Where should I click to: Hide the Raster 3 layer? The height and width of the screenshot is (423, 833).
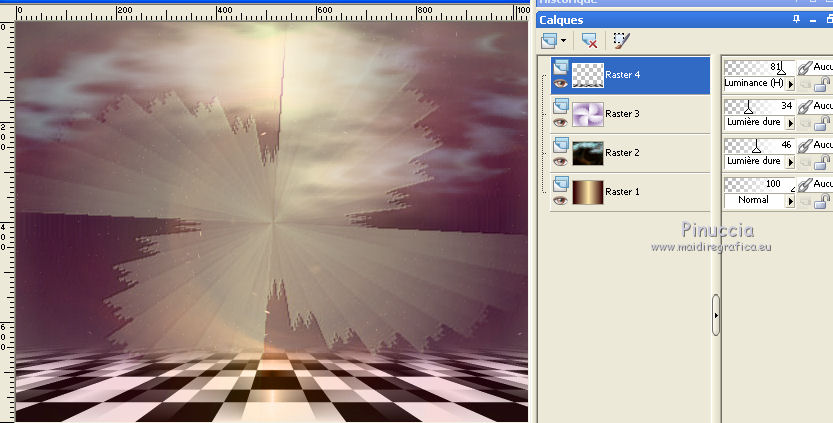[x=560, y=123]
